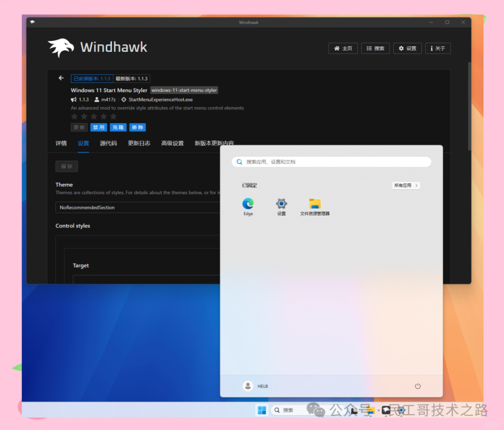Open File Explorer from the taskbar
The width and height of the screenshot is (504, 430).
pyautogui.click(x=370, y=410)
